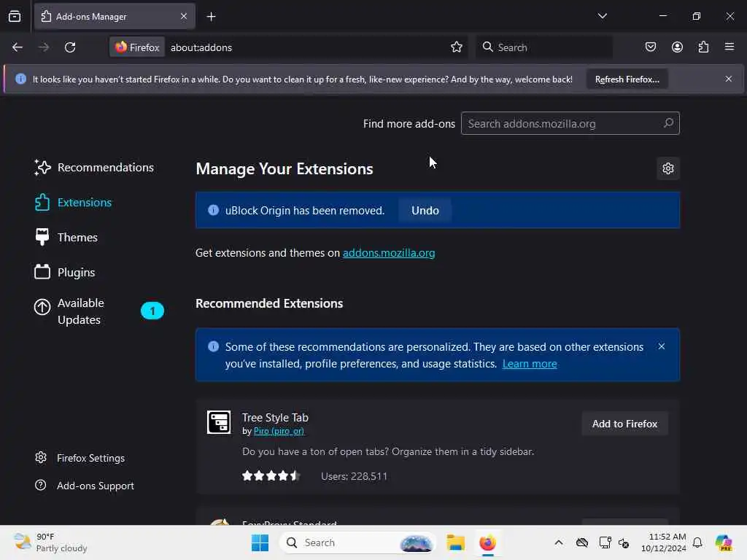Open the Save to Pocket icon

(x=650, y=47)
